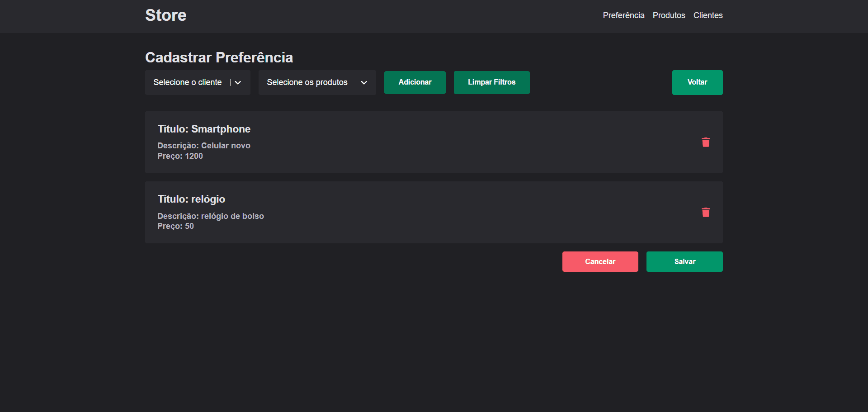Expand the client dropdown chevron
The height and width of the screenshot is (412, 868).
click(238, 83)
